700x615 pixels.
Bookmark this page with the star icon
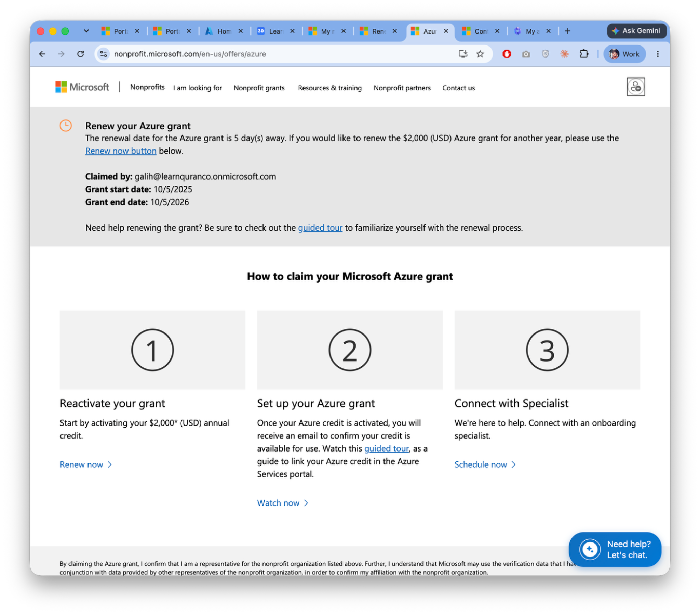click(x=480, y=54)
